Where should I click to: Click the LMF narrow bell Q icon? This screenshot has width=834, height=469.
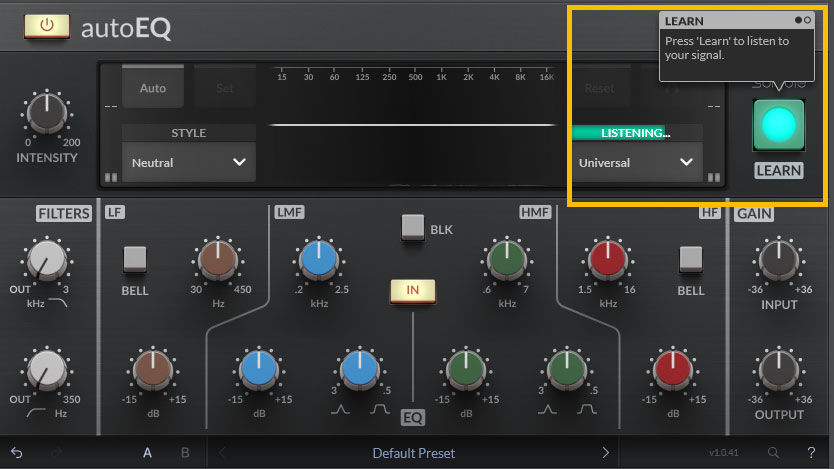click(x=340, y=409)
